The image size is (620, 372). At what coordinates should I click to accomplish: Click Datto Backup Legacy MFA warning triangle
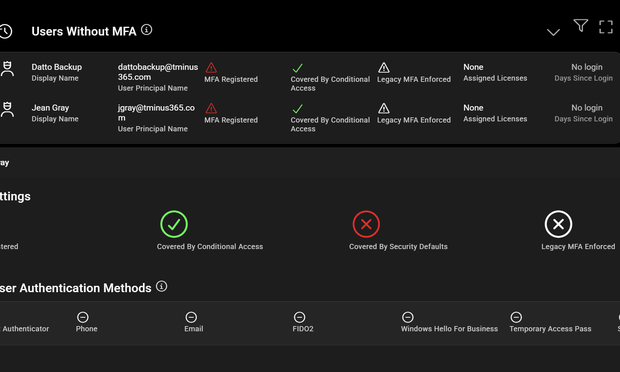click(x=384, y=68)
